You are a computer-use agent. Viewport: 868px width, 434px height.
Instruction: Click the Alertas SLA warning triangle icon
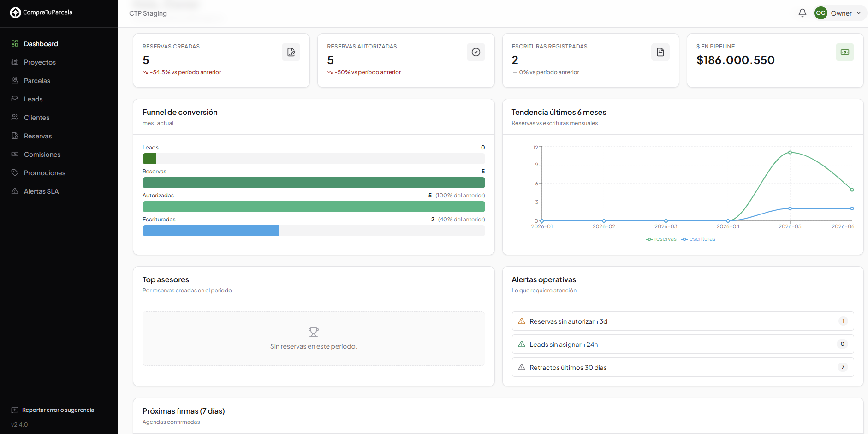coord(15,191)
